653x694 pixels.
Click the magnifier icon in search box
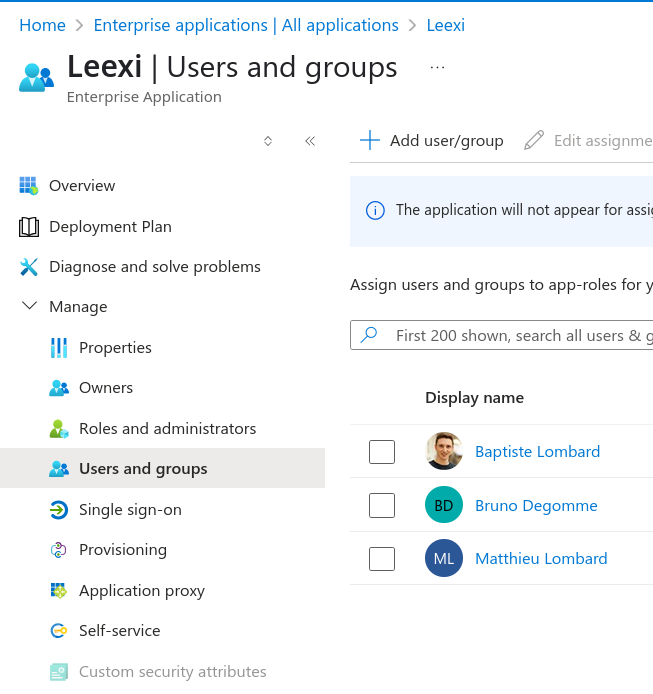369,335
